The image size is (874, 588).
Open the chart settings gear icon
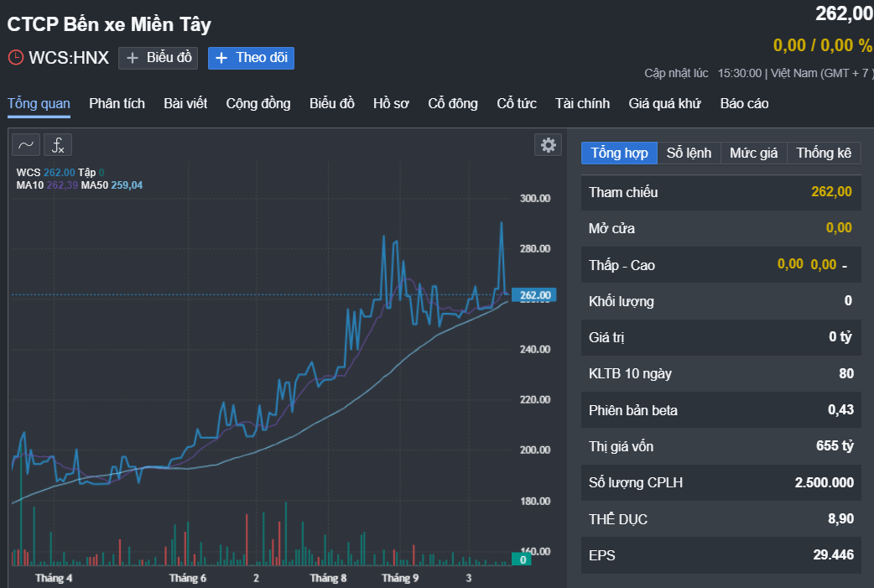click(549, 145)
